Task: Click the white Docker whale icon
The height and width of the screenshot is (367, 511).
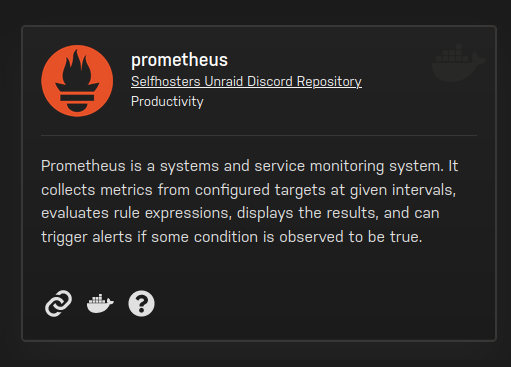Action: pyautogui.click(x=100, y=304)
